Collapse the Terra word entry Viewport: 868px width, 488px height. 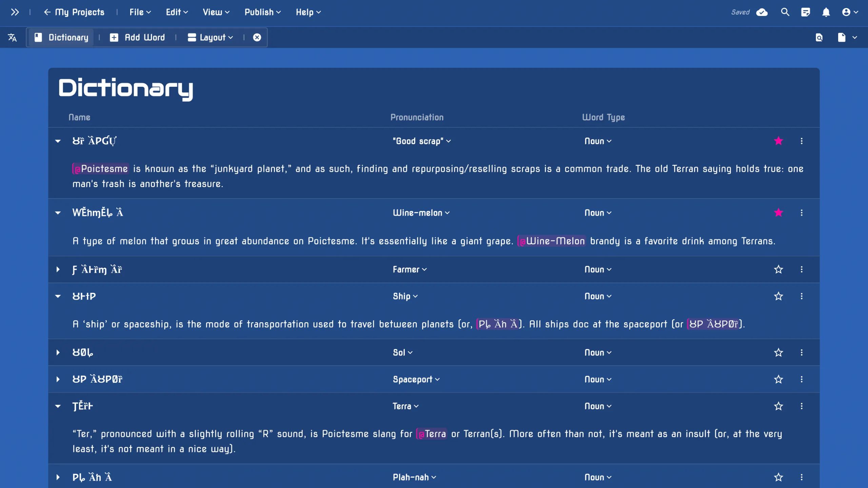[x=58, y=406]
